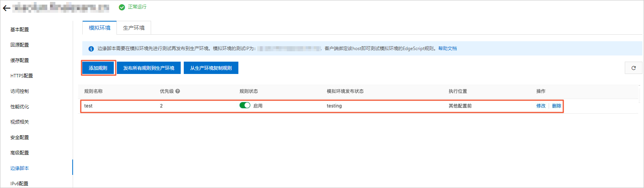644x188 pixels.
Task: Click the 优先级 column header
Action: (x=167, y=91)
